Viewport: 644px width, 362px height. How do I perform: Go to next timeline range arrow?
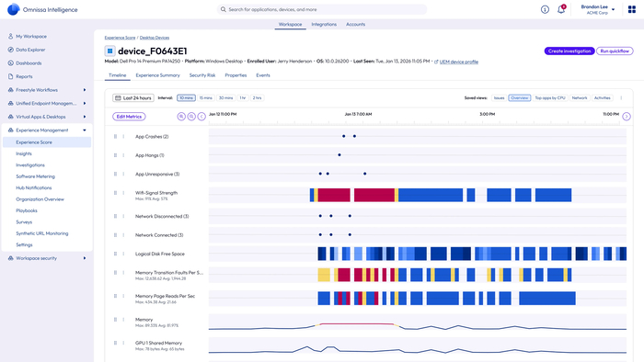click(x=627, y=117)
